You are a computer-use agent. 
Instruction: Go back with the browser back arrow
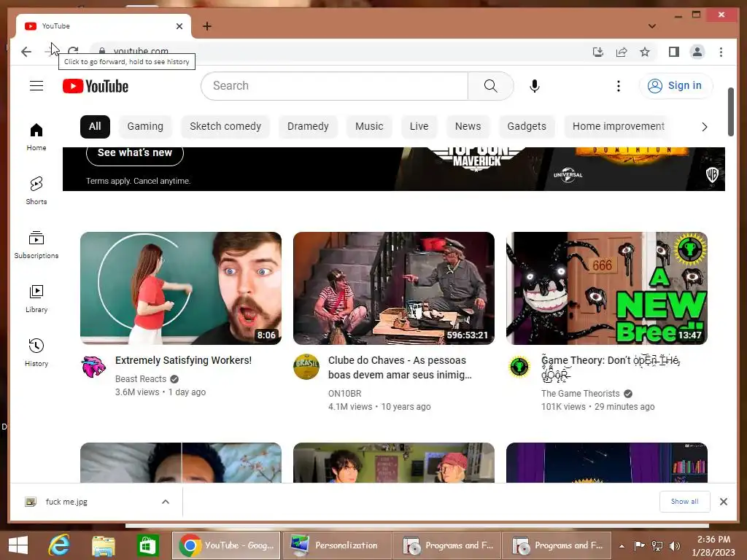26,52
